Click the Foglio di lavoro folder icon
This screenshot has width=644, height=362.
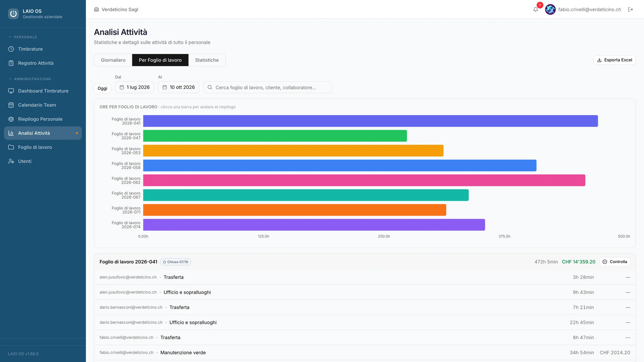pos(11,147)
